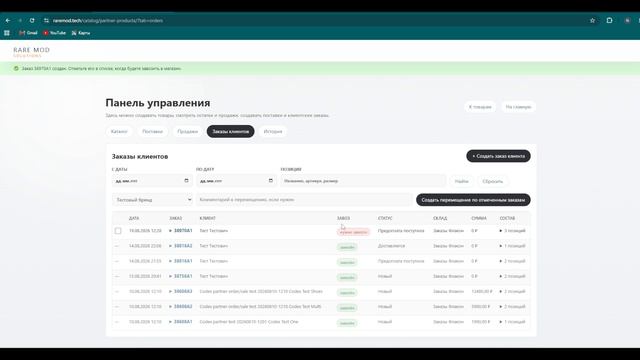640x360 pixels.
Task: Click the 'Клиент' column header
Action: [x=207, y=218]
